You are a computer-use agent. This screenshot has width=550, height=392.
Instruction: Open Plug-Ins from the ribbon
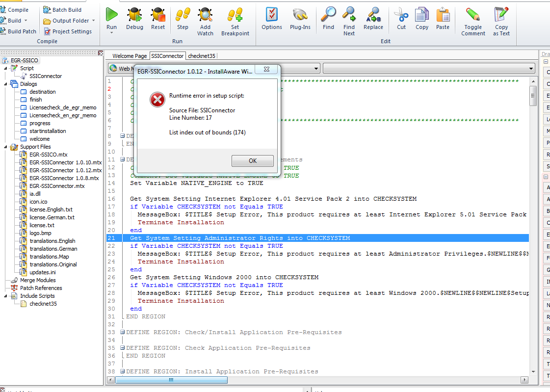pos(300,15)
